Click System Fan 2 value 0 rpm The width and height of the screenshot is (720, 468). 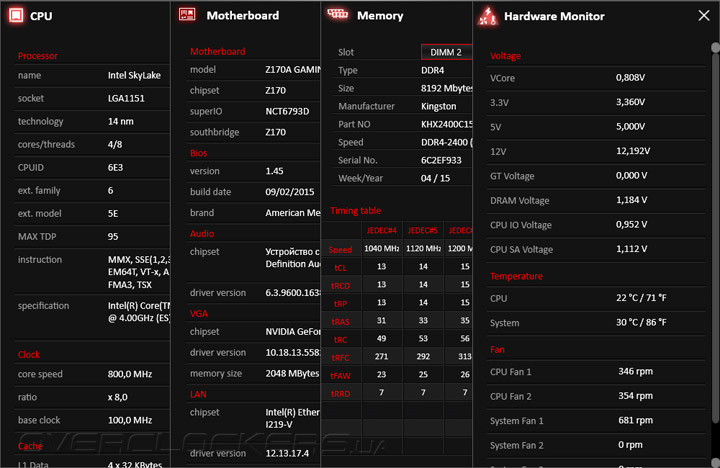(630, 445)
